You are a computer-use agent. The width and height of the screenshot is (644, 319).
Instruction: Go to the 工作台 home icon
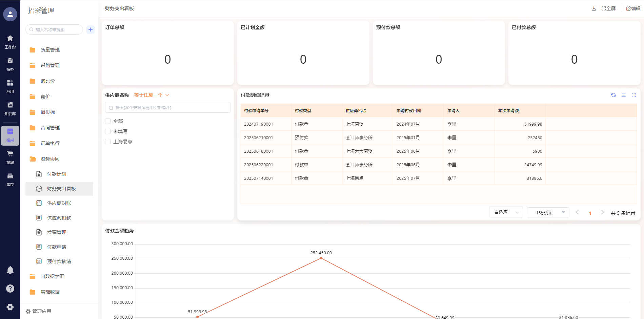click(x=10, y=42)
